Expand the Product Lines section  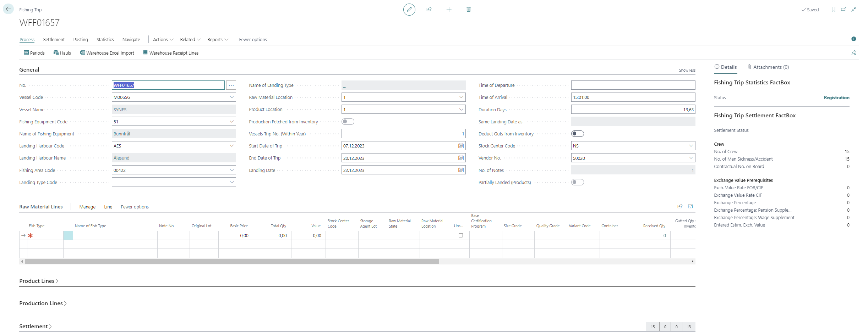39,281
